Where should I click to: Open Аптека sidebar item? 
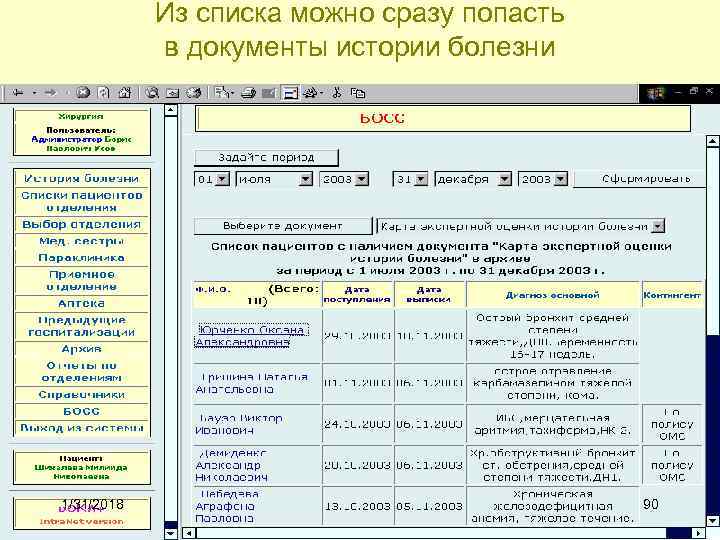point(81,304)
